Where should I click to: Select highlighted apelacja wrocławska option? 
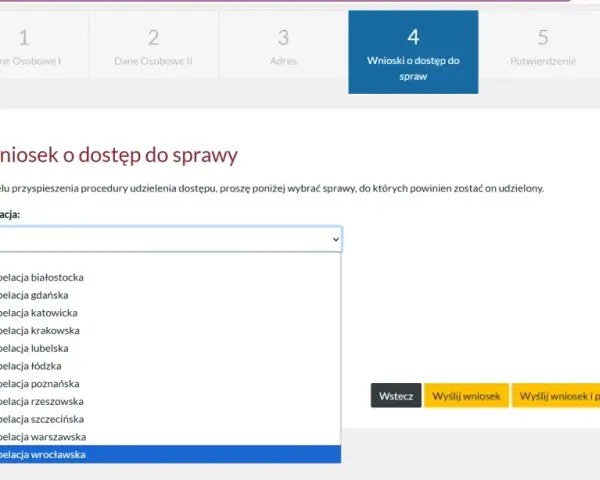coord(170,454)
